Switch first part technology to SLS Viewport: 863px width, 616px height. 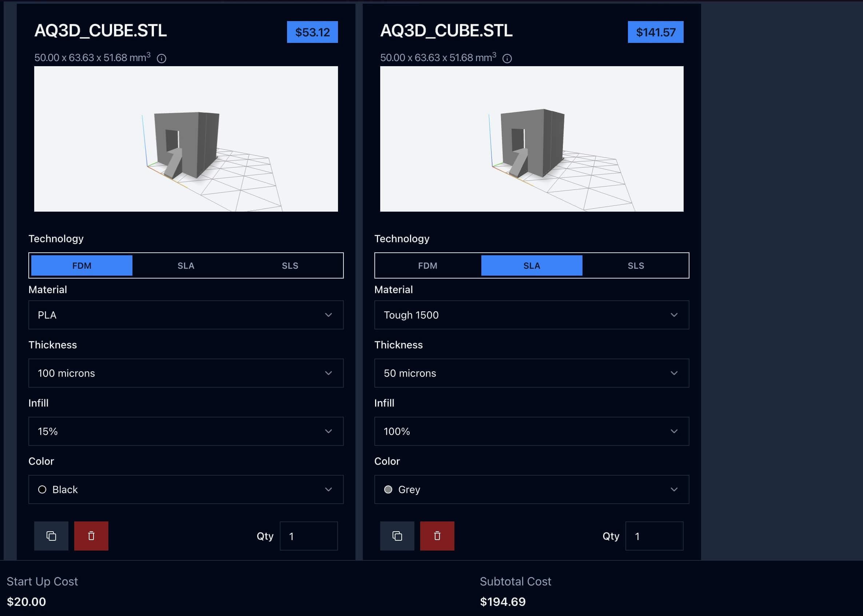(x=290, y=265)
